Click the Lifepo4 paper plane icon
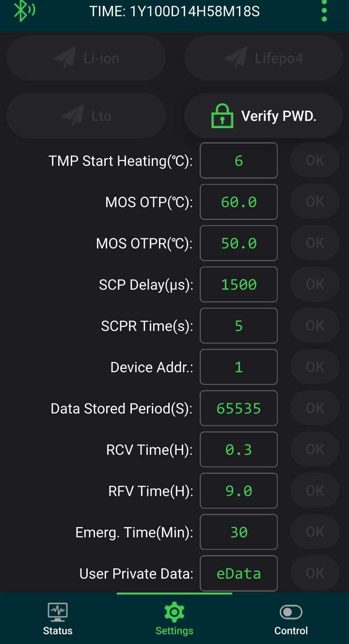Viewport: 349px width, 644px height. (x=236, y=59)
